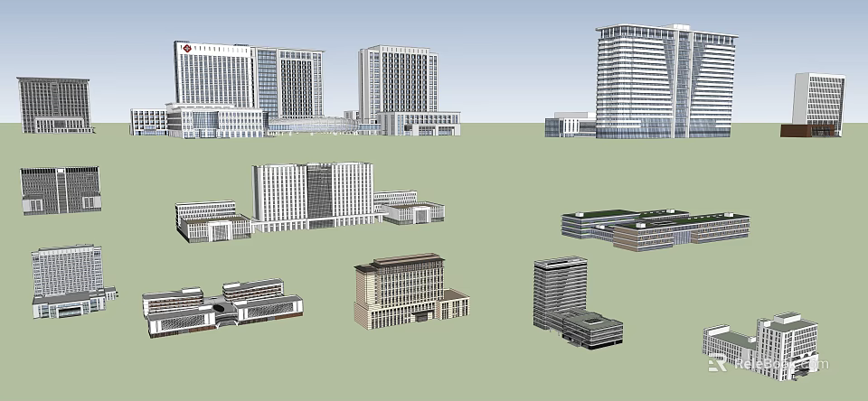This screenshot has height=401, width=868.
Task: Select the low green-roofed building complex
Action: 656,229
